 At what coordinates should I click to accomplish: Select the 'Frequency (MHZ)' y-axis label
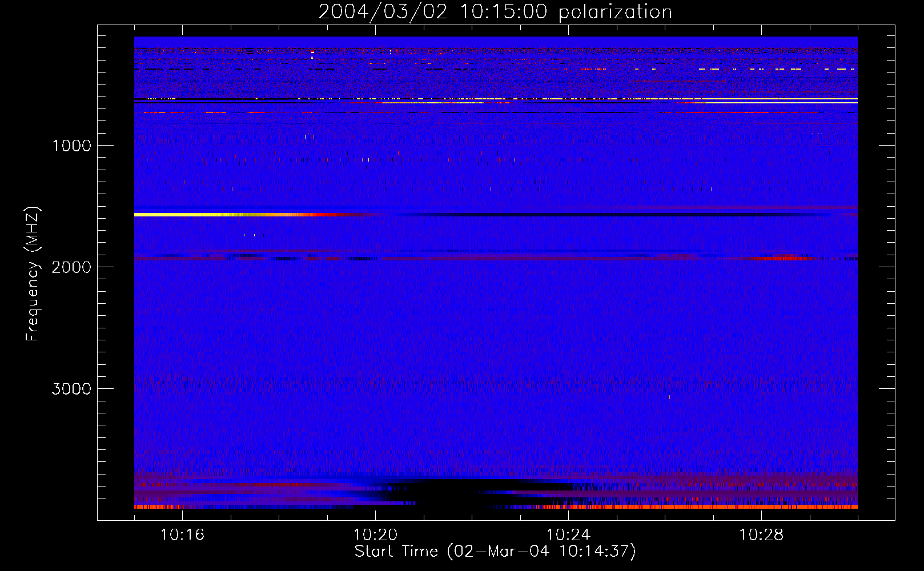[x=33, y=274]
